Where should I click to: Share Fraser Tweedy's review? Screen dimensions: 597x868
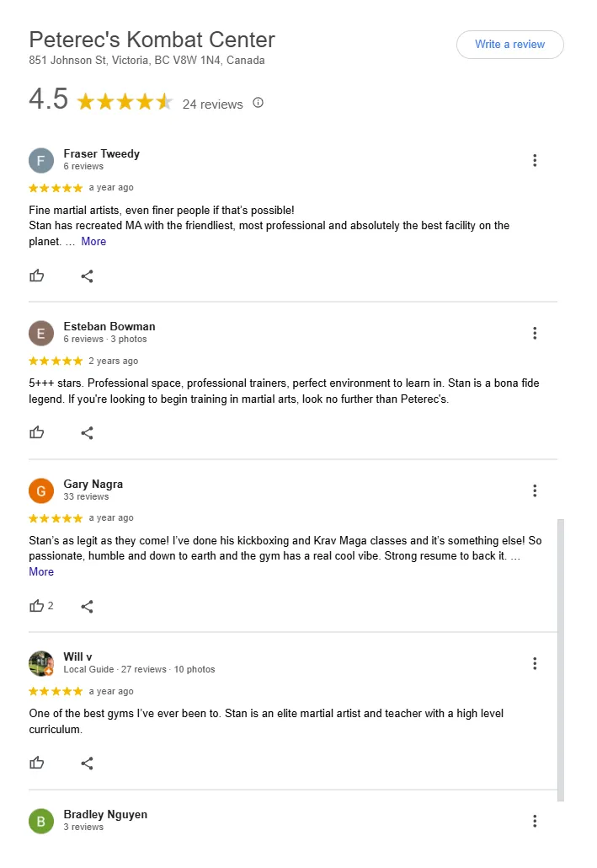pos(87,276)
